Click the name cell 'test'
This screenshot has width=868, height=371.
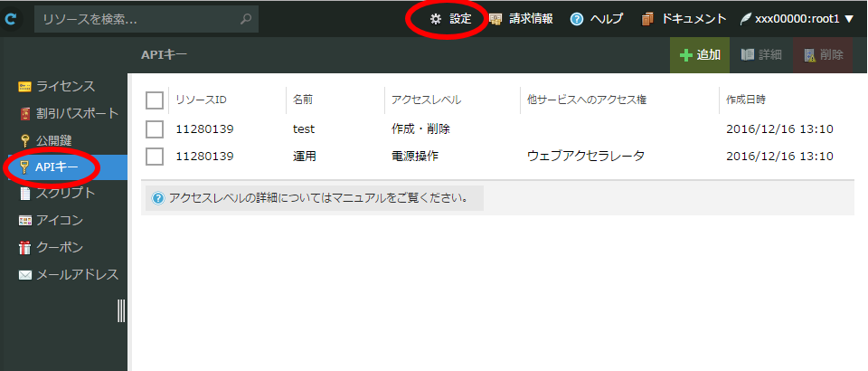point(304,129)
